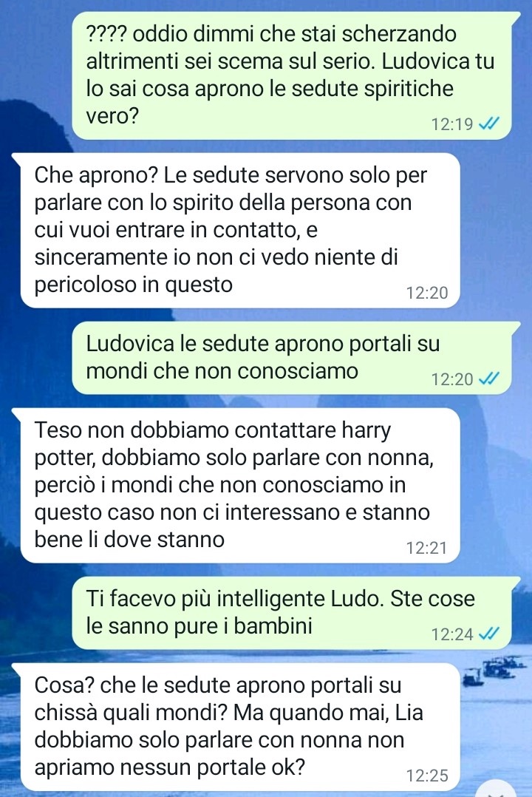This screenshot has height=797, width=532.
Task: Tap the 12:19 timestamp
Action: coord(451,124)
